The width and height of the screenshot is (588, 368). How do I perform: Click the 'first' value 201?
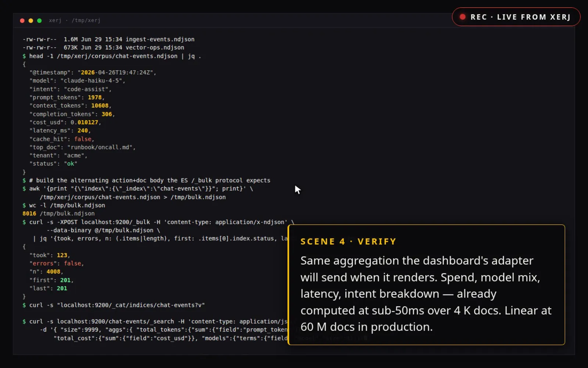click(65, 280)
